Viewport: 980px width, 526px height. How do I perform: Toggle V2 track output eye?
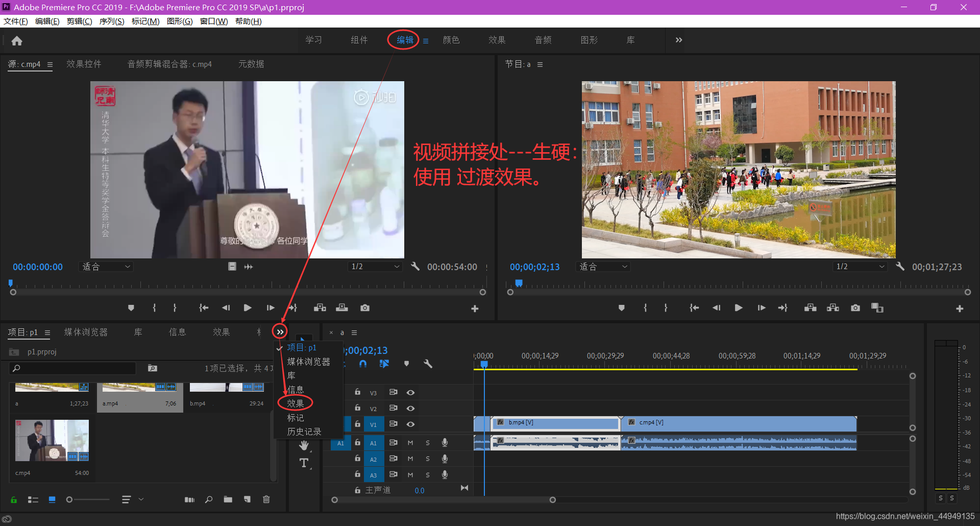click(410, 409)
